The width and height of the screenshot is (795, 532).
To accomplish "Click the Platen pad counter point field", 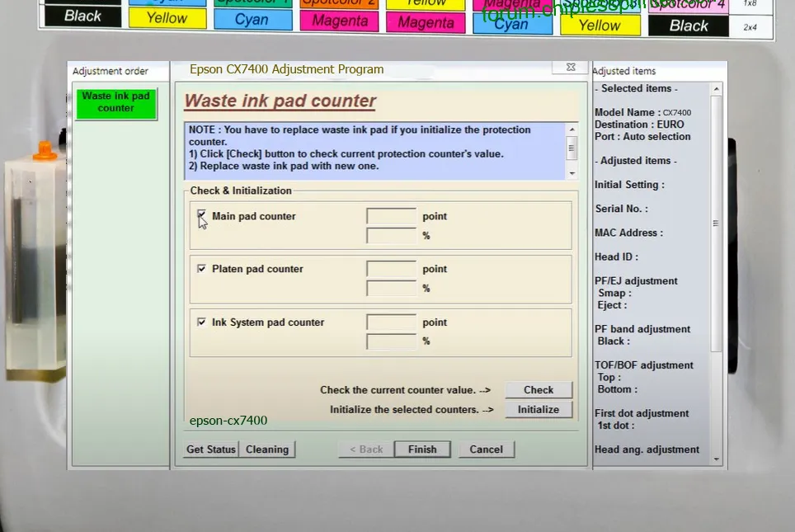I will pos(392,269).
